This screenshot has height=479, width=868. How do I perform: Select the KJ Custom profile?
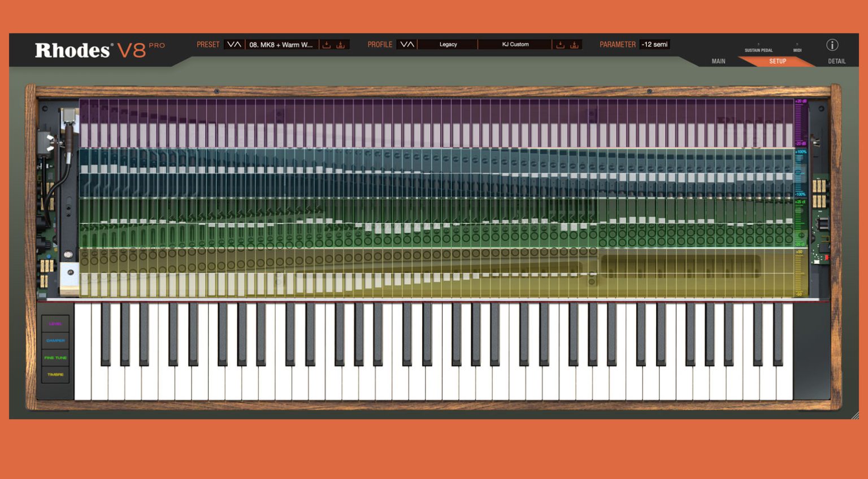[515, 44]
